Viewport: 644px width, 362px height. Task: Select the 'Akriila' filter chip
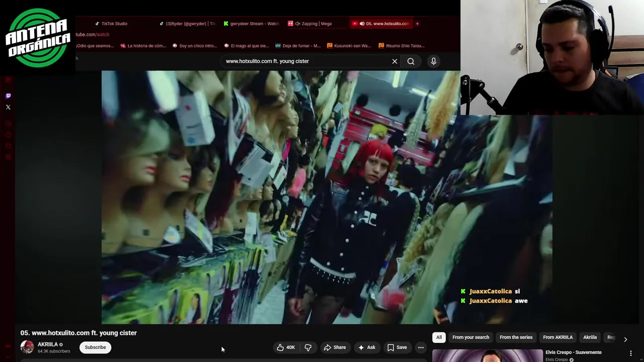tap(590, 337)
